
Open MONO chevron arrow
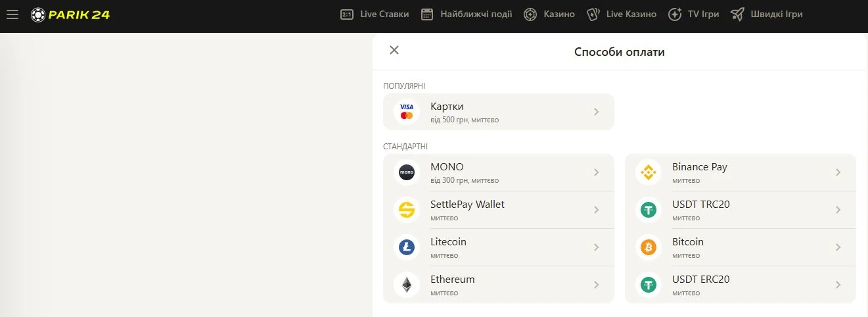597,172
